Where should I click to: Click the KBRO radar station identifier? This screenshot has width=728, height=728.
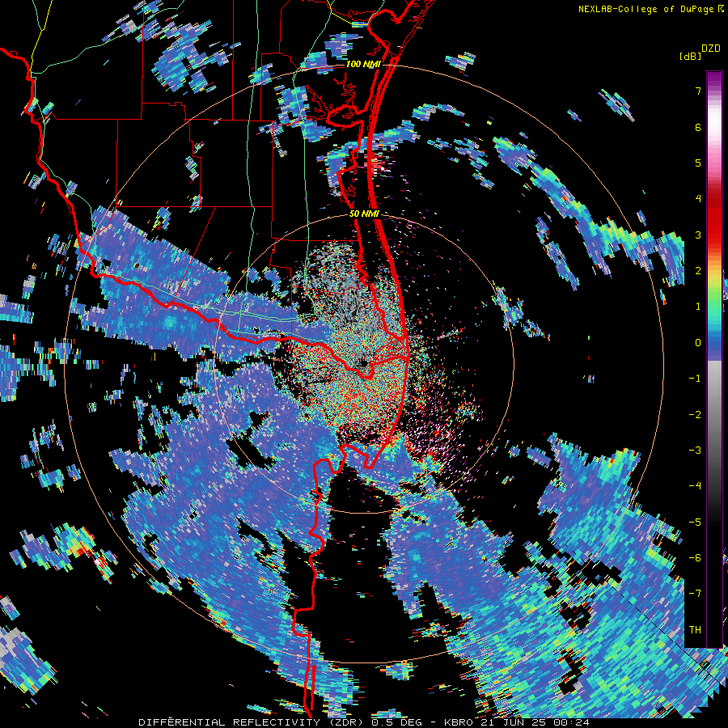[459, 722]
